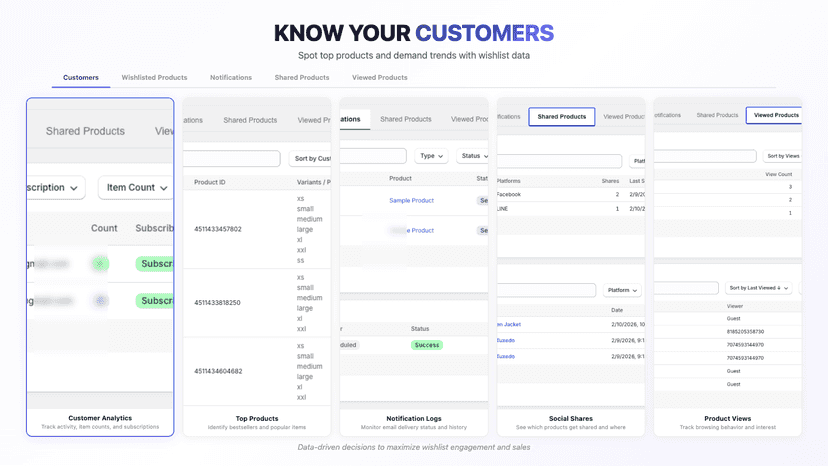Screen dimensions: 828x466
Task: Open the Social Shares card
Action: 571,267
